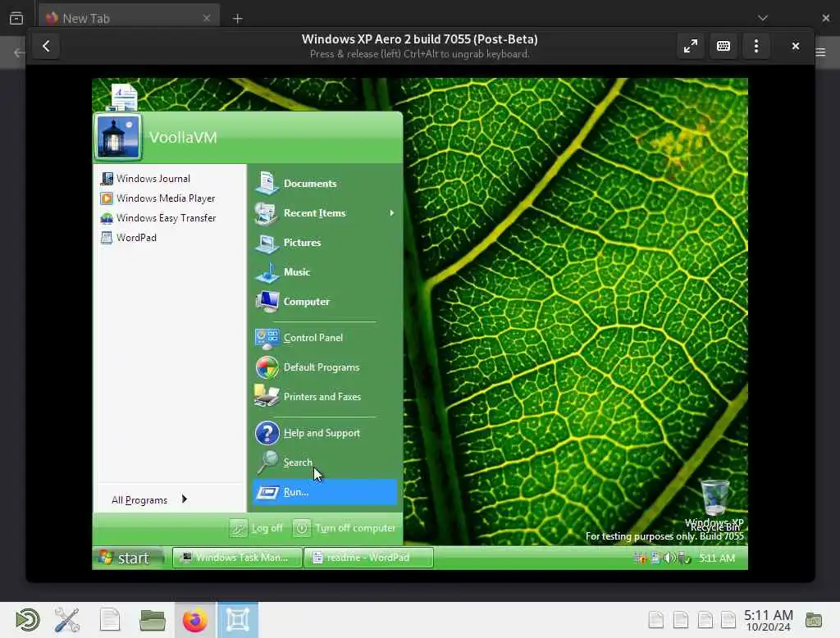Click the XP taskbar clock showing 5:11 AM
The height and width of the screenshot is (638, 840).
[x=716, y=558]
